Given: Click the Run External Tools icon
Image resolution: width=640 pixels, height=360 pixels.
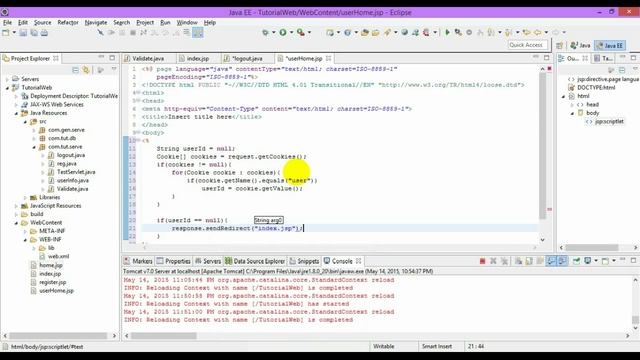Looking at the screenshot, I should [x=300, y=32].
